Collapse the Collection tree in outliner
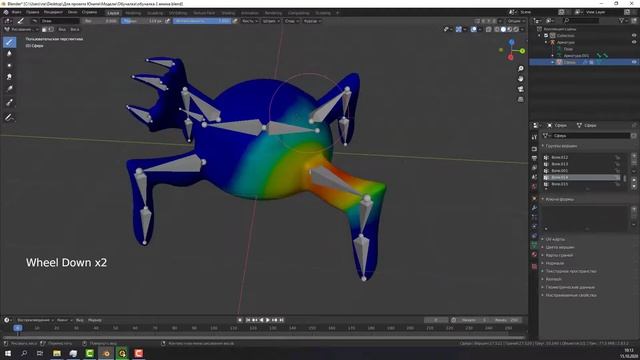 540,36
